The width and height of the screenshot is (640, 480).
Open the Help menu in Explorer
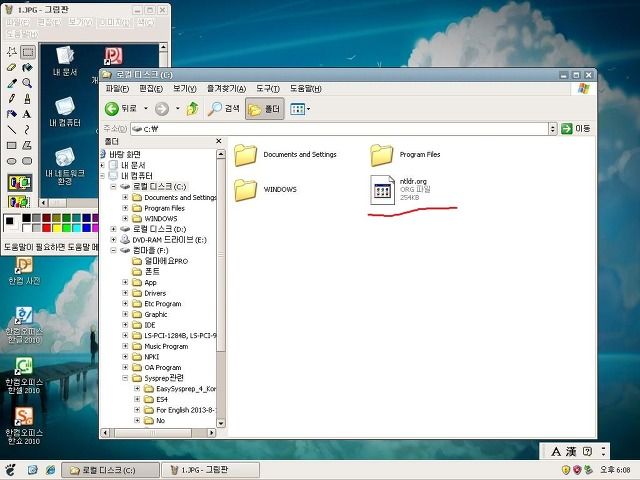[x=306, y=89]
